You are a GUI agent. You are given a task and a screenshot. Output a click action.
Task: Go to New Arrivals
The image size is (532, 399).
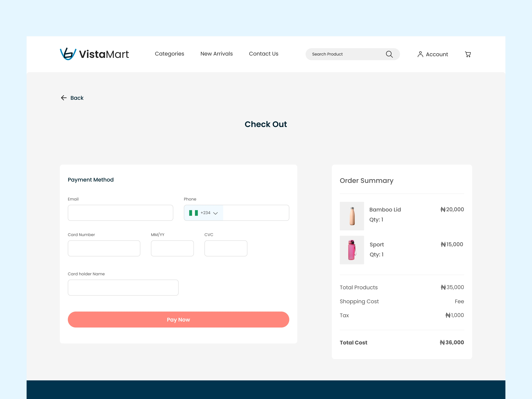[216, 54]
